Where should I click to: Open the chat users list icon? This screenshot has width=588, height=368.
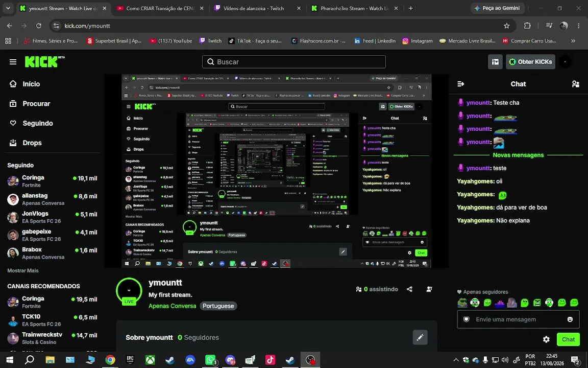pos(576,84)
